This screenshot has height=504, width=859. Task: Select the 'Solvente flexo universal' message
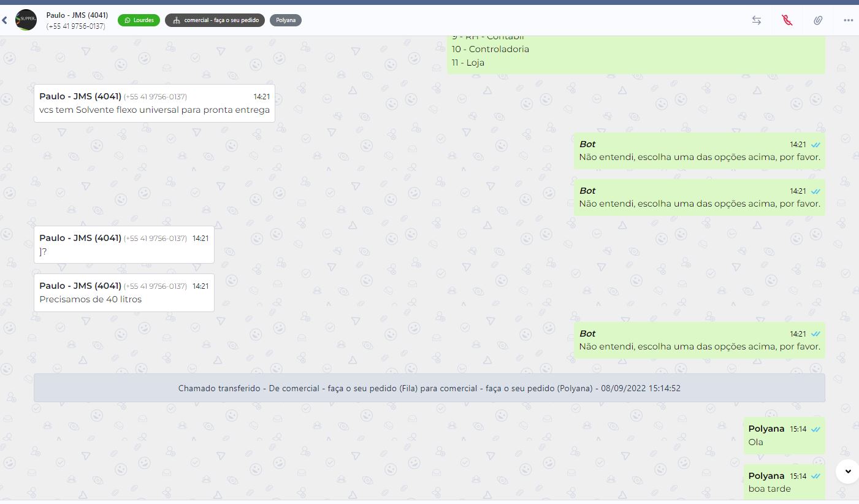point(155,110)
